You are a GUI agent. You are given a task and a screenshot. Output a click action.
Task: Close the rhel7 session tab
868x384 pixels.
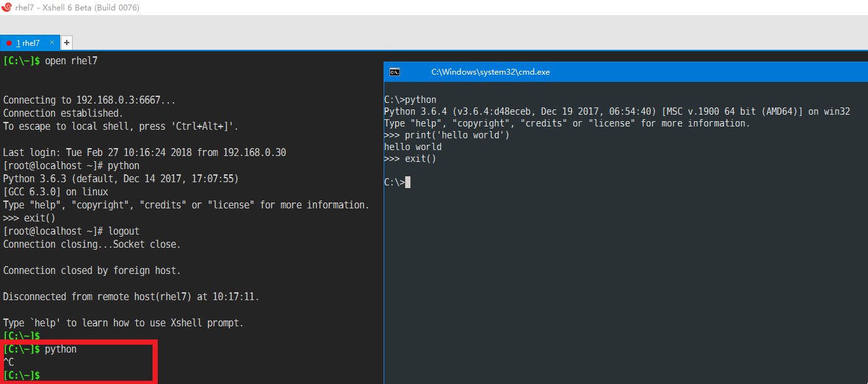point(52,43)
